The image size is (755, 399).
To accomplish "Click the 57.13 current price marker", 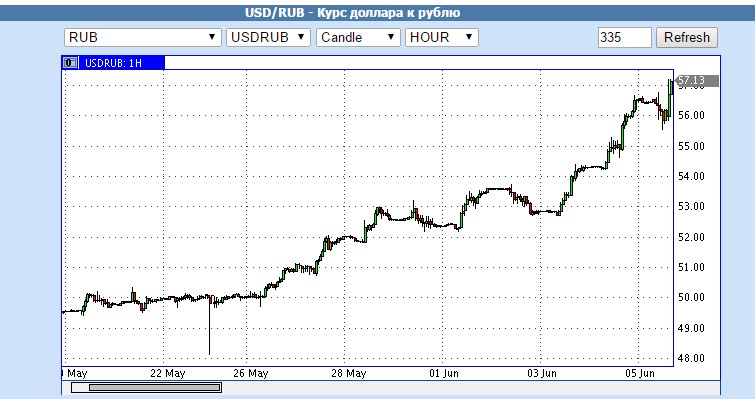I will coord(697,81).
